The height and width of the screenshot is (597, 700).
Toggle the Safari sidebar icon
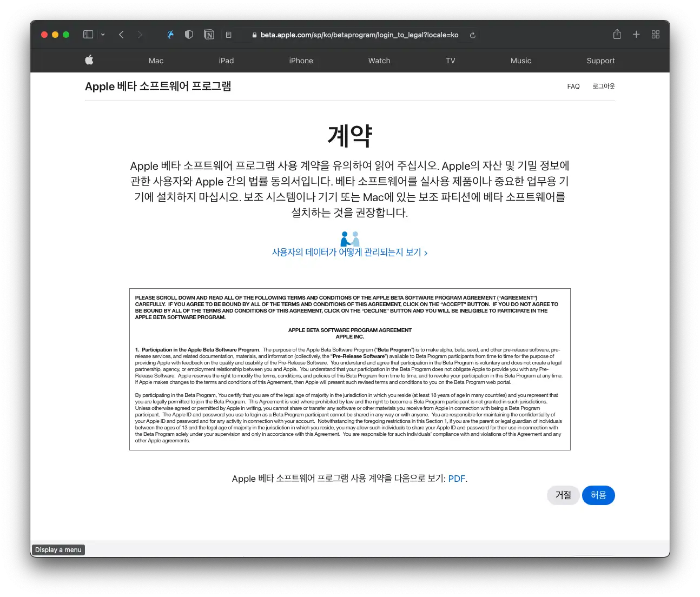click(88, 35)
